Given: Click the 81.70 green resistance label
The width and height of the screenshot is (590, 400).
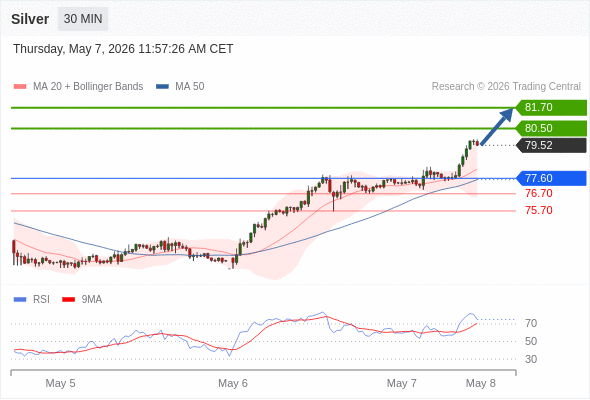Looking at the screenshot, I should tap(551, 108).
